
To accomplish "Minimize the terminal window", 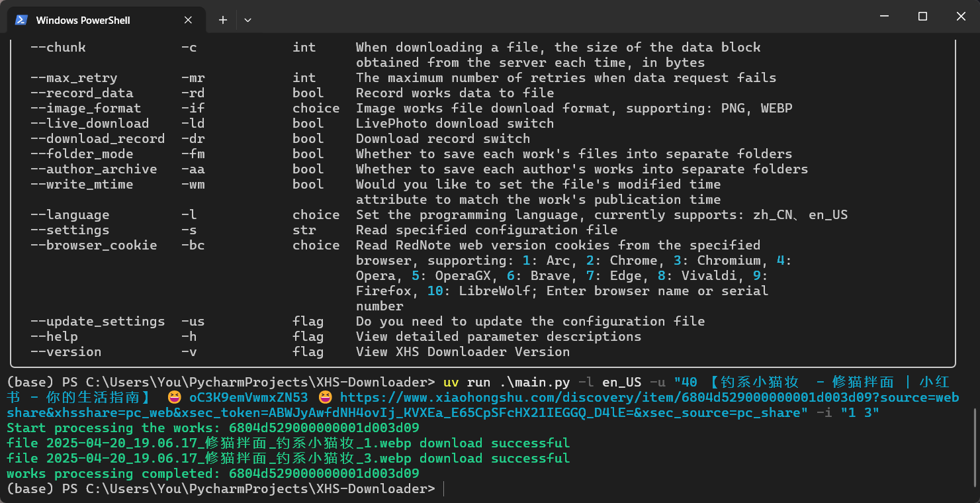I will click(x=884, y=17).
